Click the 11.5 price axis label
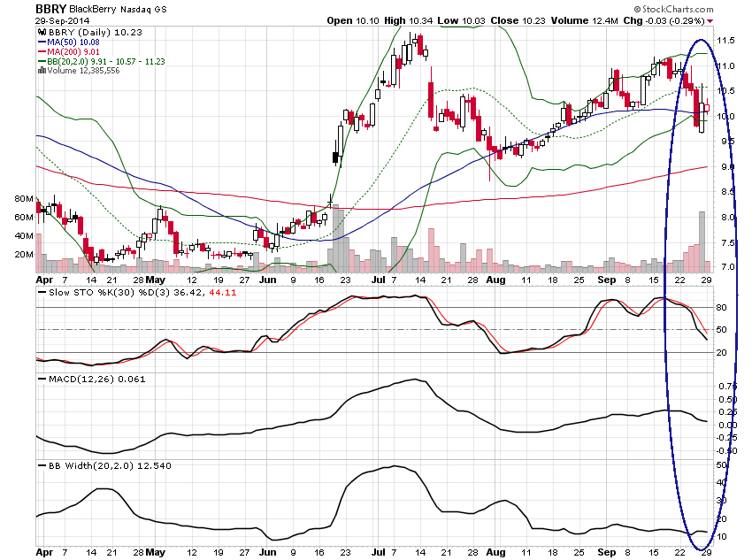Screen dimensions: 752x560 tap(725, 41)
